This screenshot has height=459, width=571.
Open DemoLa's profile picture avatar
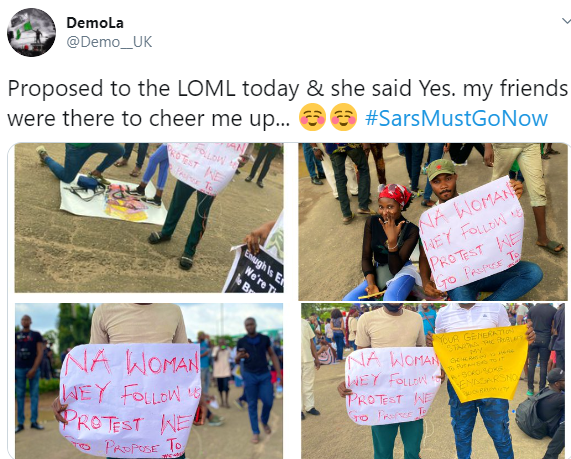pos(31,32)
